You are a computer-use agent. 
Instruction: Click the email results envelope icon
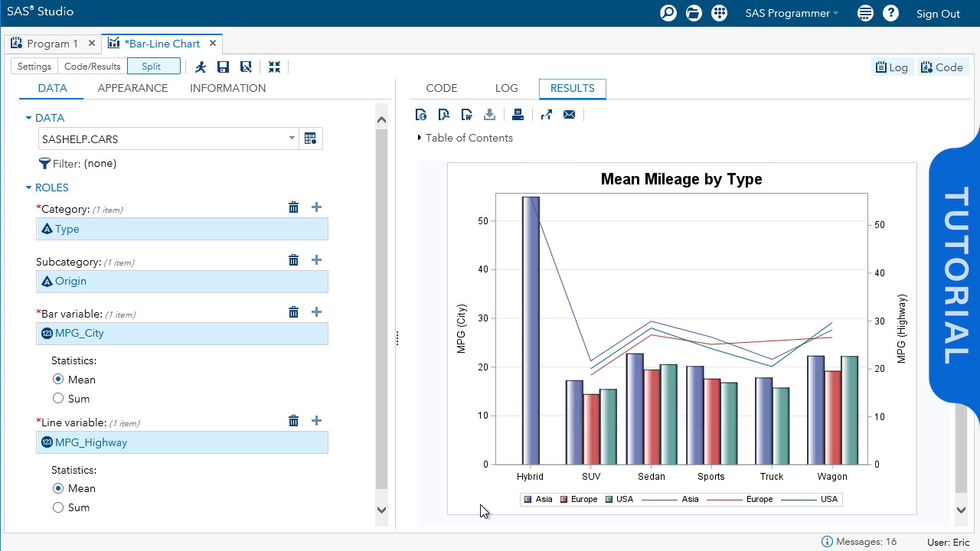coord(569,115)
